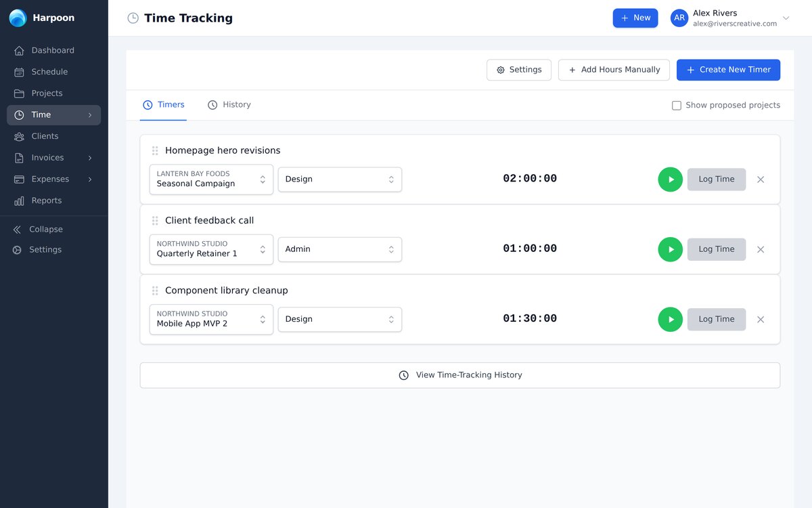Log Time for Homepage hero revisions
The height and width of the screenshot is (508, 812).
coord(717,179)
